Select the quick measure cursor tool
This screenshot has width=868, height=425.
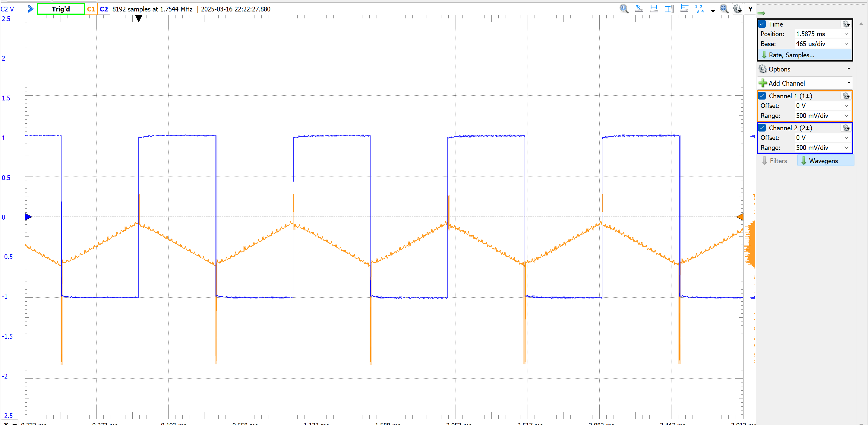click(639, 9)
